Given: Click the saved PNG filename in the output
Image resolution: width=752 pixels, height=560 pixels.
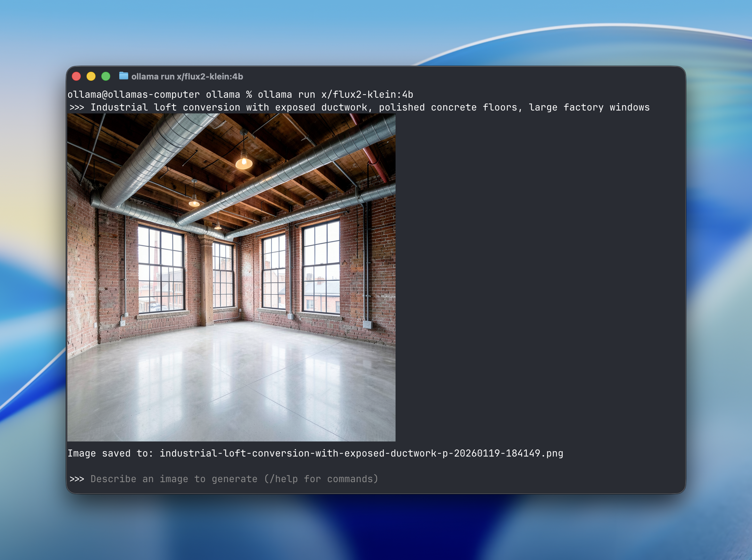Looking at the screenshot, I should 361,453.
